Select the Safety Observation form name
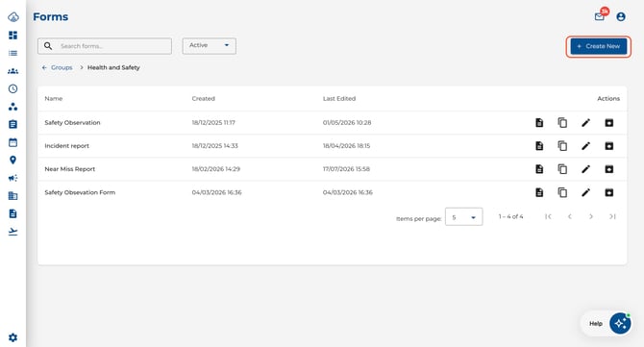This screenshot has width=644, height=347. (x=72, y=122)
